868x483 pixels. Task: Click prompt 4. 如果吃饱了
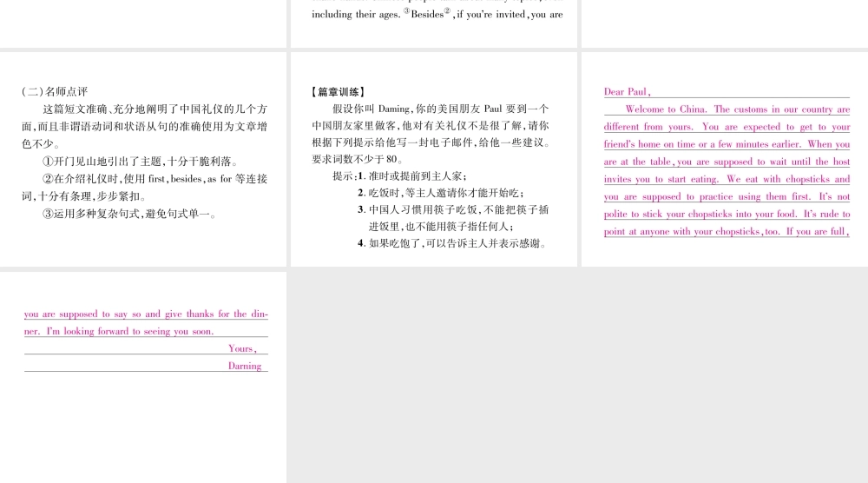pyautogui.click(x=452, y=243)
